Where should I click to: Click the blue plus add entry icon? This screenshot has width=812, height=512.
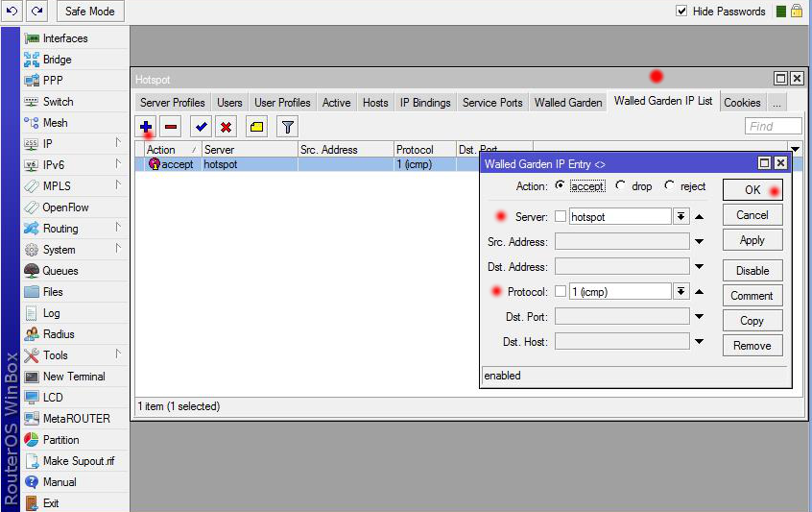(x=147, y=126)
